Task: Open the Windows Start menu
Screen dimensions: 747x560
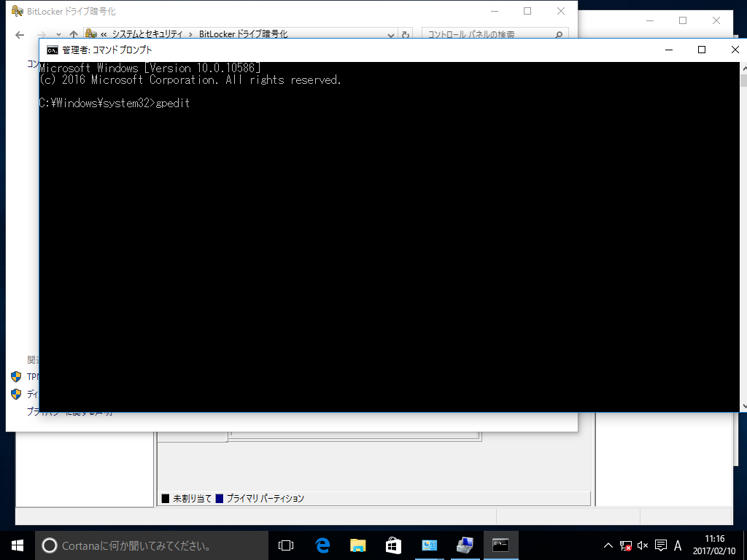Action: 18,545
